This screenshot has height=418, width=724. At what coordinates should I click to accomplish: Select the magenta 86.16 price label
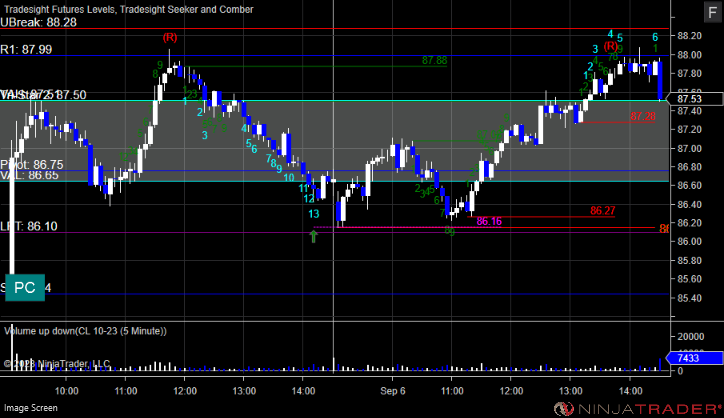click(x=489, y=221)
